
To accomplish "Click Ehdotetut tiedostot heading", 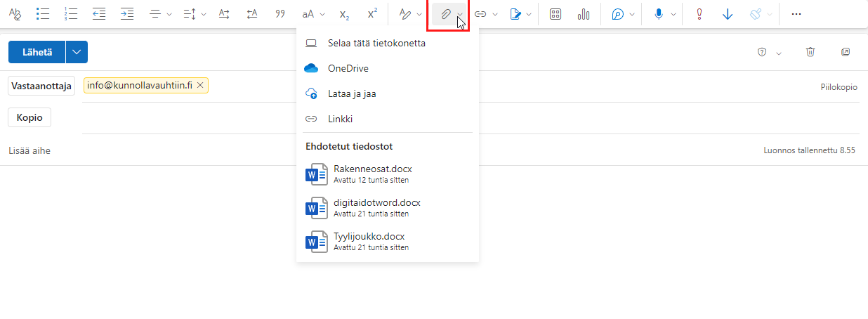I will pos(349,146).
